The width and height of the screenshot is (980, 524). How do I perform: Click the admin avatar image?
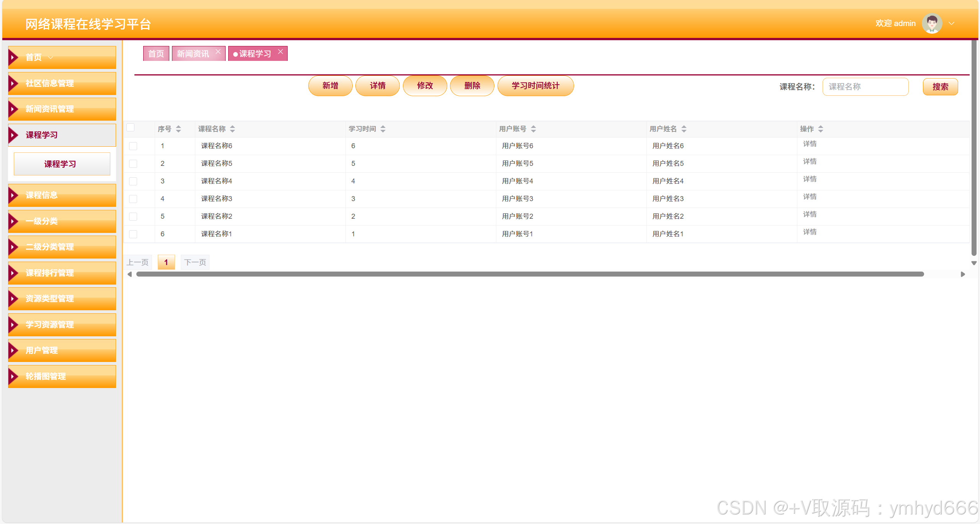point(932,24)
